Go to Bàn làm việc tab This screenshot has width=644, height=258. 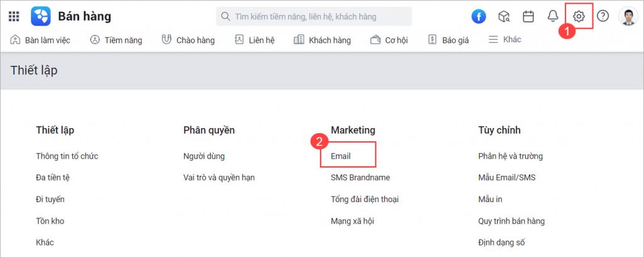coord(47,40)
